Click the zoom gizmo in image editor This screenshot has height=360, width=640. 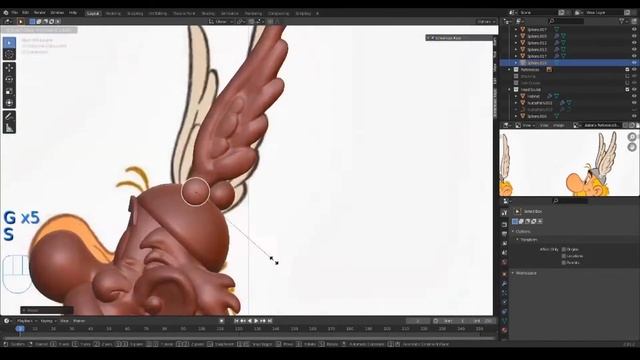[x=632, y=137]
